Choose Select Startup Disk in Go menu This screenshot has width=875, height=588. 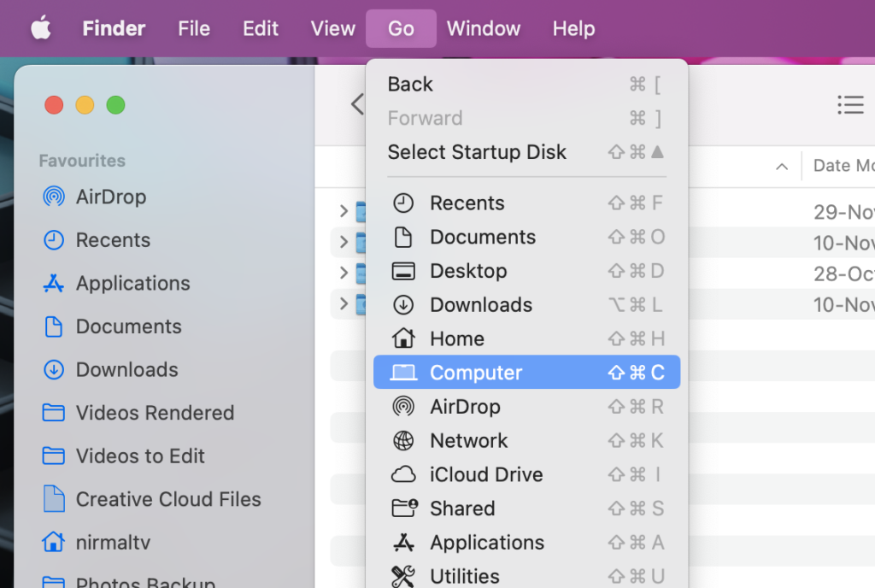(526, 152)
